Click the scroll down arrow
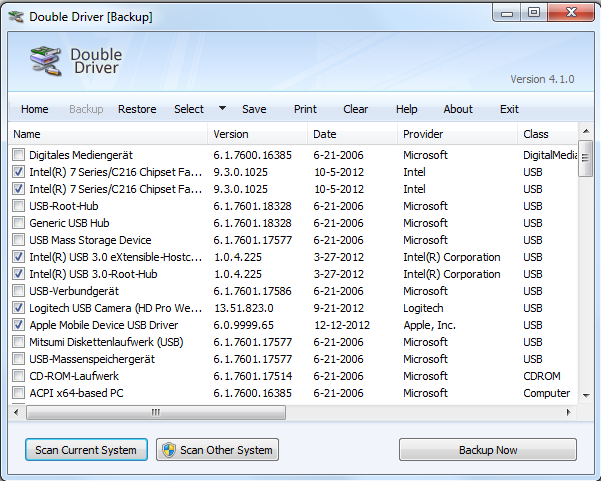Viewport: 601px width, 481px height. pyautogui.click(x=586, y=395)
